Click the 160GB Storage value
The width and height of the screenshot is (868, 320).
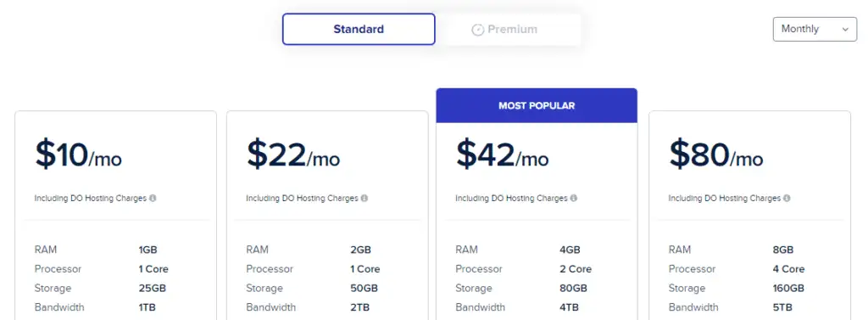[788, 289]
